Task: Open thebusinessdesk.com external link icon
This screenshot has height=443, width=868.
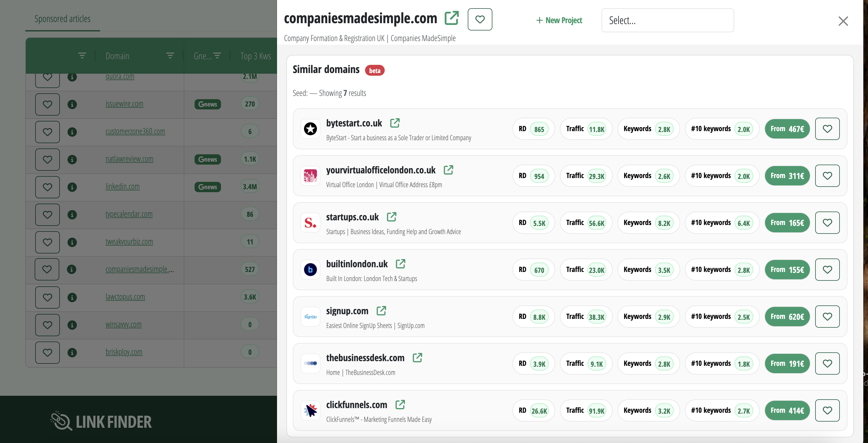Action: [x=417, y=357]
